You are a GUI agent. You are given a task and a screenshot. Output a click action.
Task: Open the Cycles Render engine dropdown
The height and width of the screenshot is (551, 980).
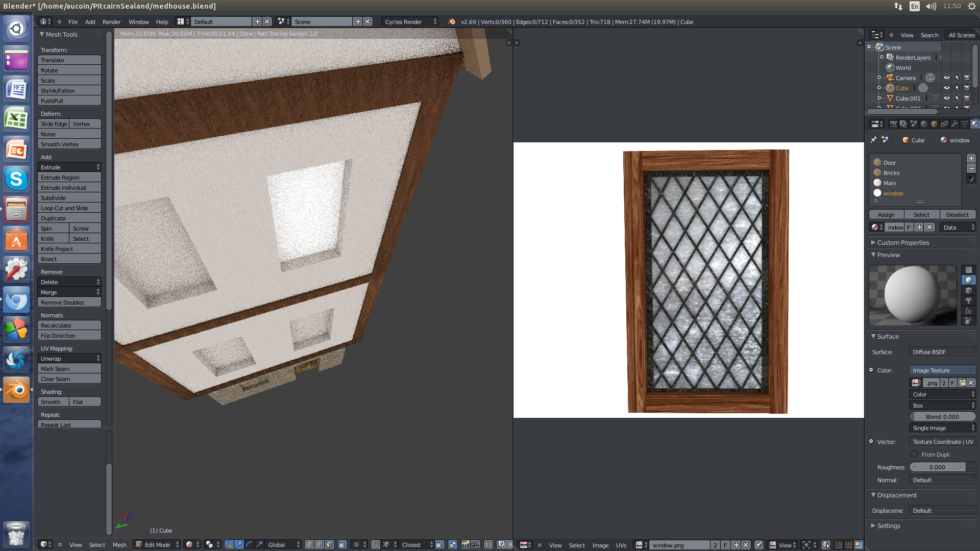coord(410,21)
